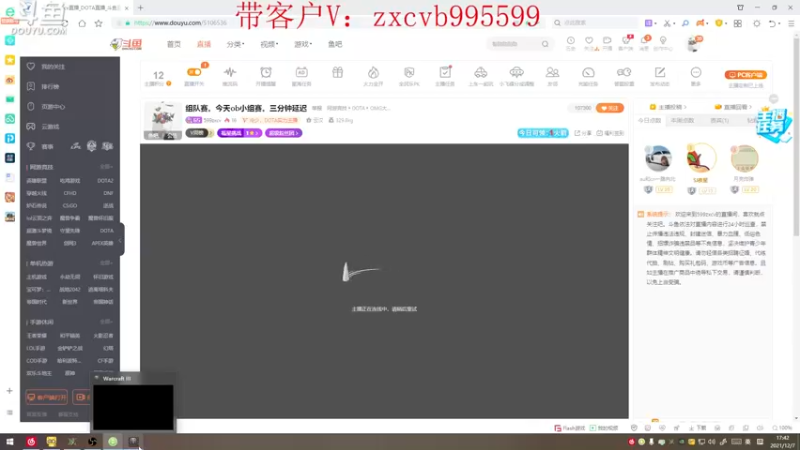Open the speedometer gauge tool icon

[x=588, y=72]
